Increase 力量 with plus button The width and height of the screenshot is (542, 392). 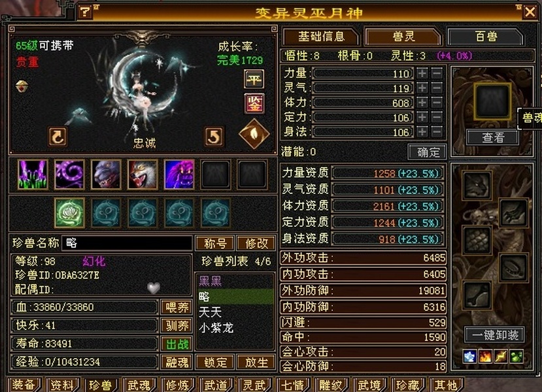(422, 73)
